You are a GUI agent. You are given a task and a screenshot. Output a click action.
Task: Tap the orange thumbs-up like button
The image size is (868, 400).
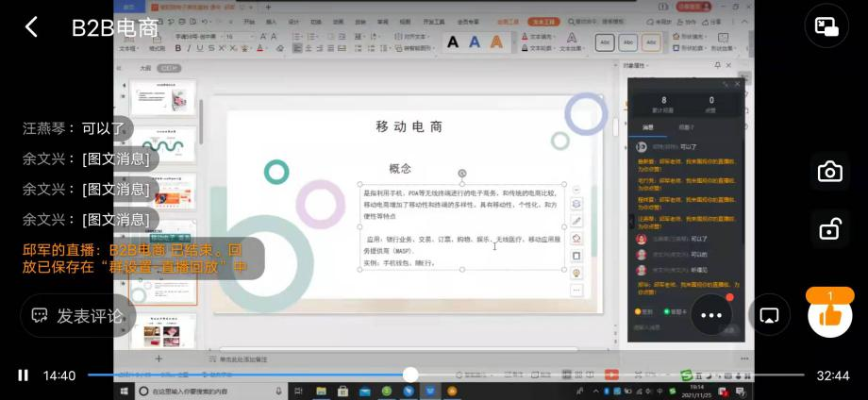click(x=829, y=315)
